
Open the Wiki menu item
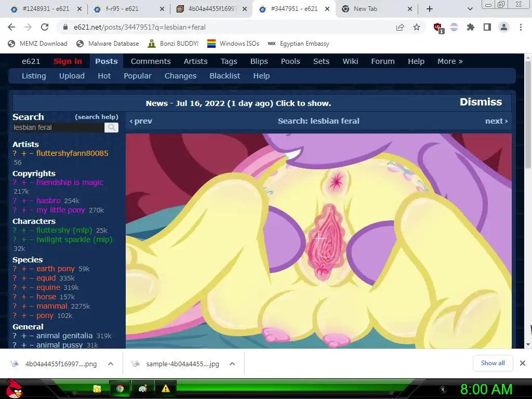[350, 61]
